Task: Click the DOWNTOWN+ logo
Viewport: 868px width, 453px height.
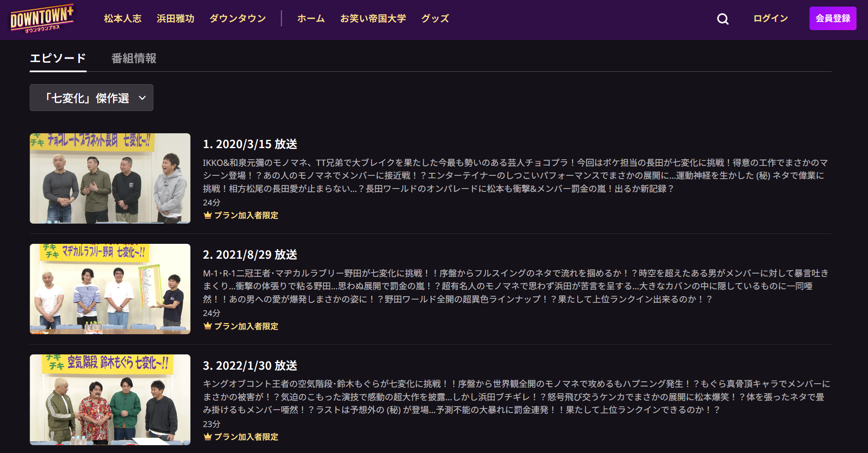Action: (x=42, y=19)
